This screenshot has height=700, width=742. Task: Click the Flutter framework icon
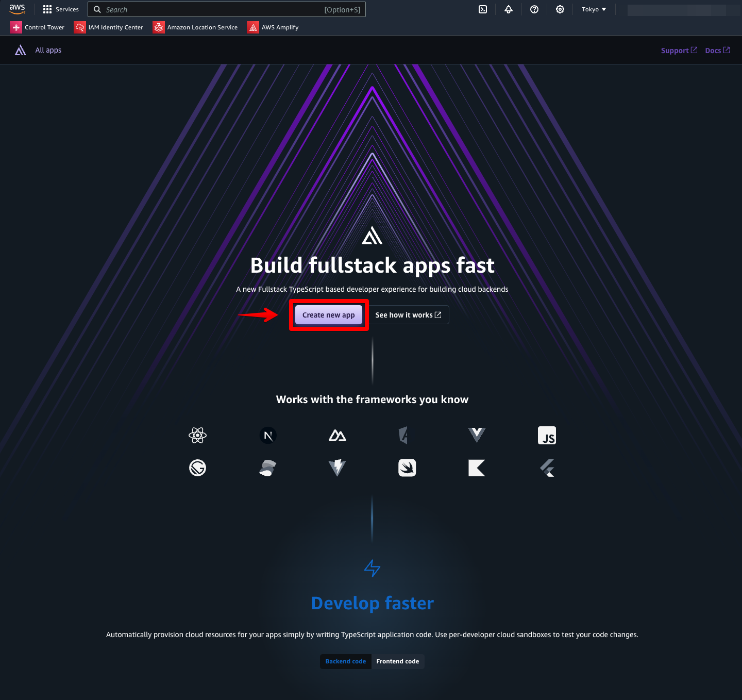coord(547,468)
